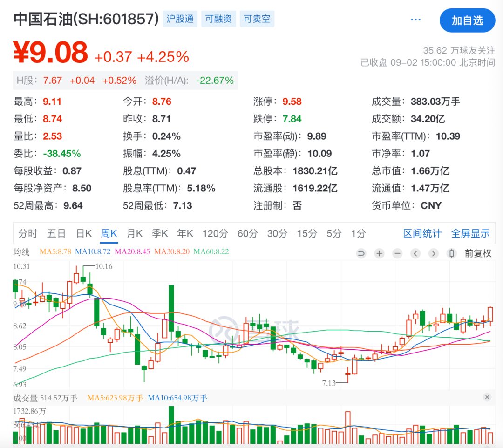The width and height of the screenshot is (503, 448).
Task: Click the 量比 value 2.53
Action: coord(52,136)
